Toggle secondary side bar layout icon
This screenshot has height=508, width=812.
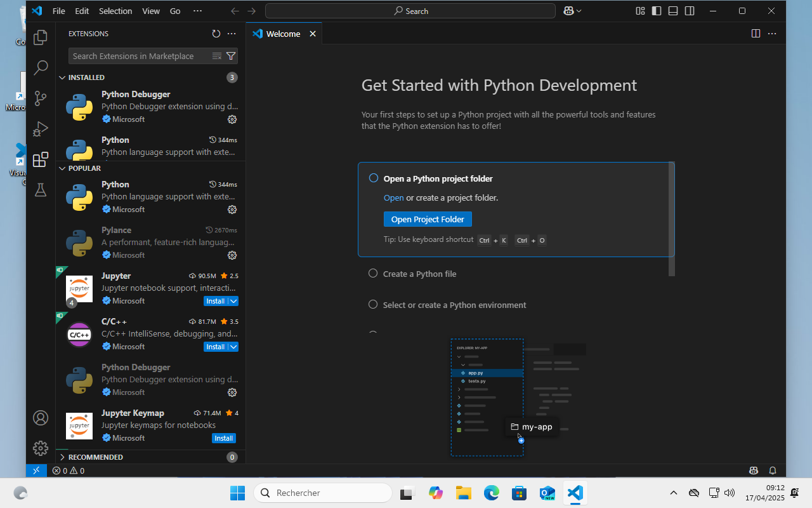pyautogui.click(x=690, y=11)
